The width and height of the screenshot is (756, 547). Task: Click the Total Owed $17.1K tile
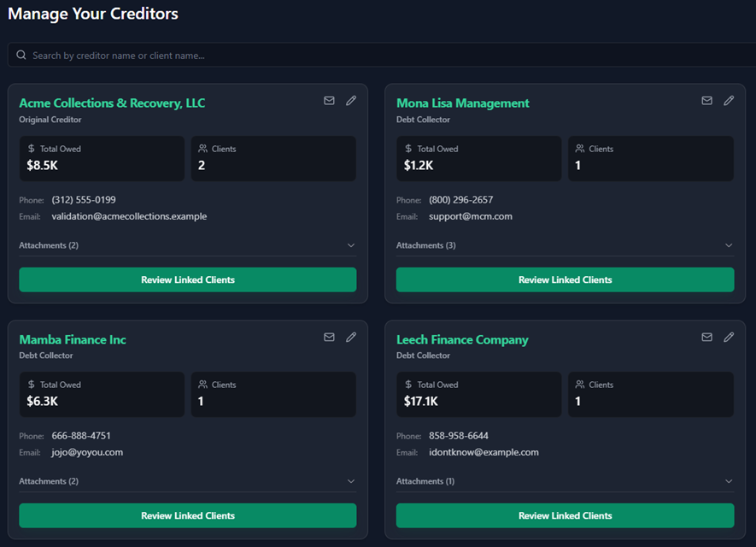(x=479, y=393)
